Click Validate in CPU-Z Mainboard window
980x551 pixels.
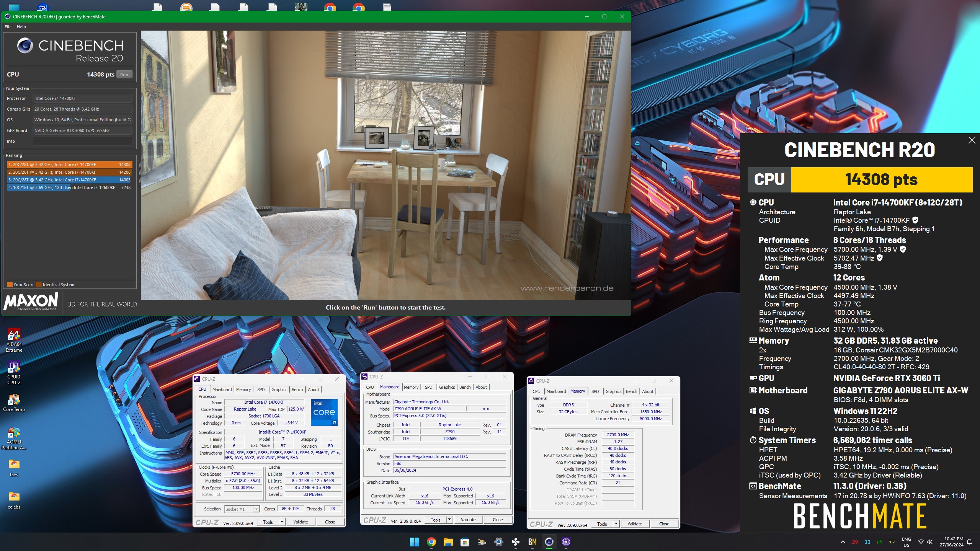(468, 520)
